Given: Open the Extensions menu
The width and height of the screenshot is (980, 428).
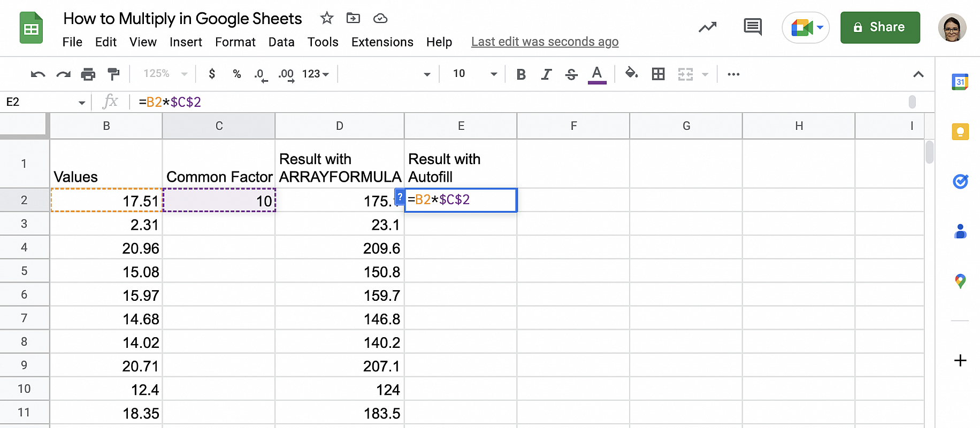Looking at the screenshot, I should coord(382,42).
